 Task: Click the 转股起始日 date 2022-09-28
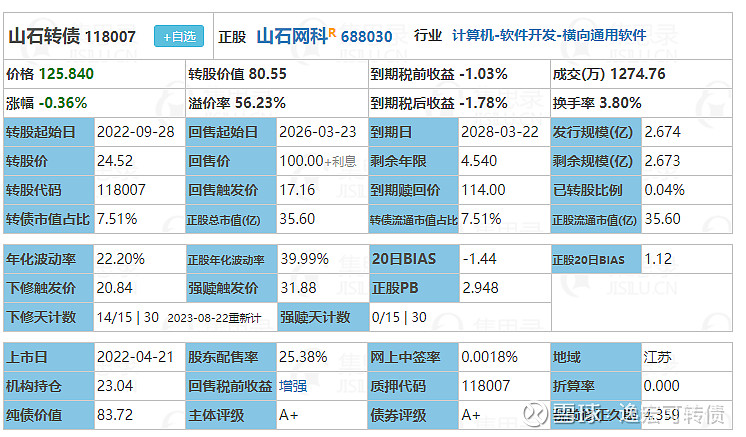point(136,132)
